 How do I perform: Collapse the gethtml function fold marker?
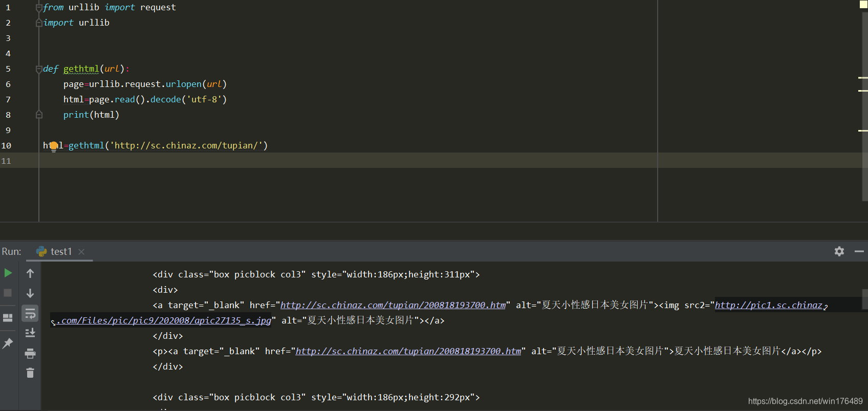39,69
